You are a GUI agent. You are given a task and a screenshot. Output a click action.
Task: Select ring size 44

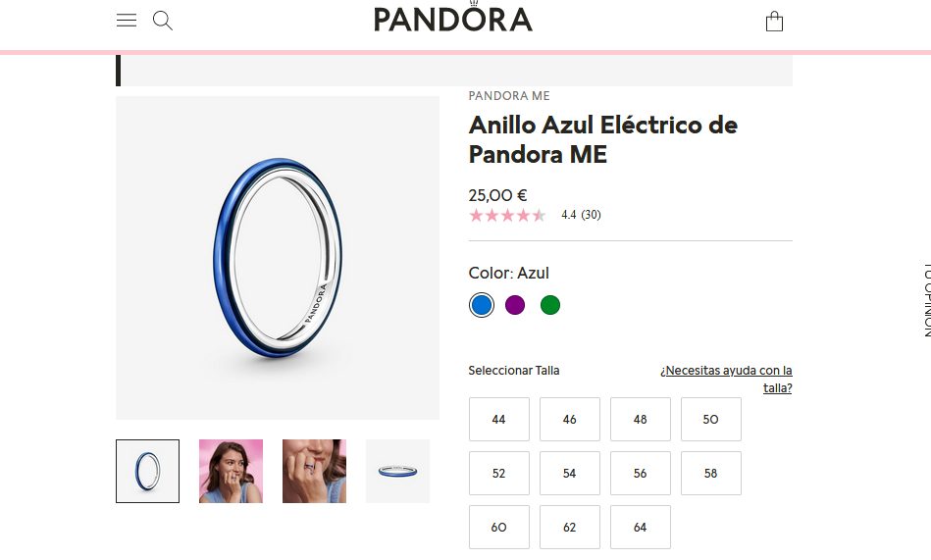(x=498, y=419)
